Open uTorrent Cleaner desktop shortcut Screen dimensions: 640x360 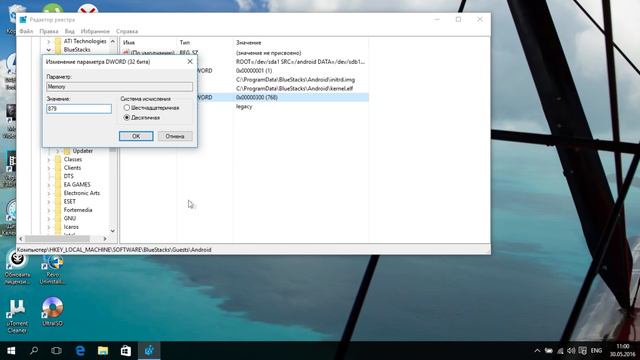click(x=17, y=316)
